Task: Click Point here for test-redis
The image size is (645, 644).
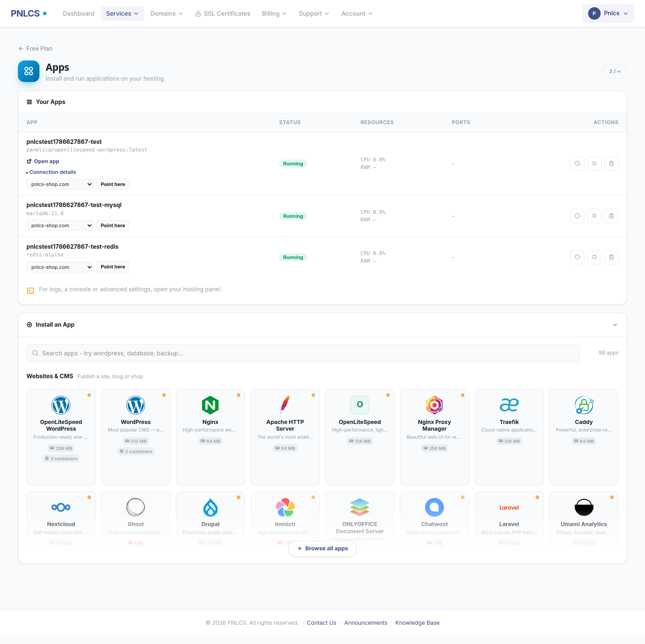Action: pos(113,267)
